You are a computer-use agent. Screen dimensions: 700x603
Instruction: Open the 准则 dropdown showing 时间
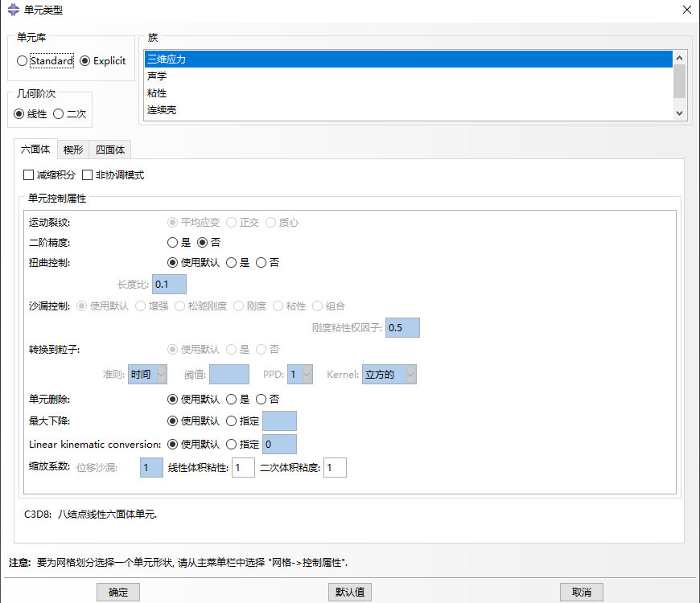tap(148, 375)
